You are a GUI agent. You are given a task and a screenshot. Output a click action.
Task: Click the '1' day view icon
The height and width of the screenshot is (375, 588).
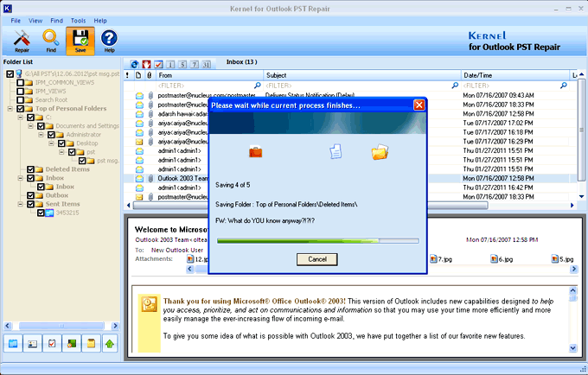click(x=170, y=65)
